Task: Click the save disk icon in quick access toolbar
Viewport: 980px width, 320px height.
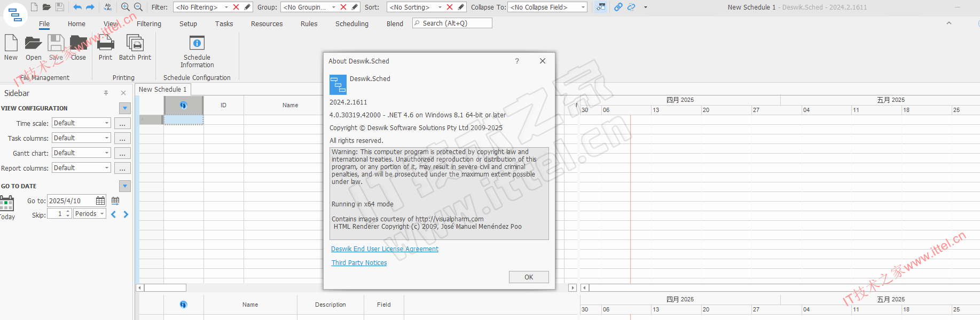Action: (60, 7)
